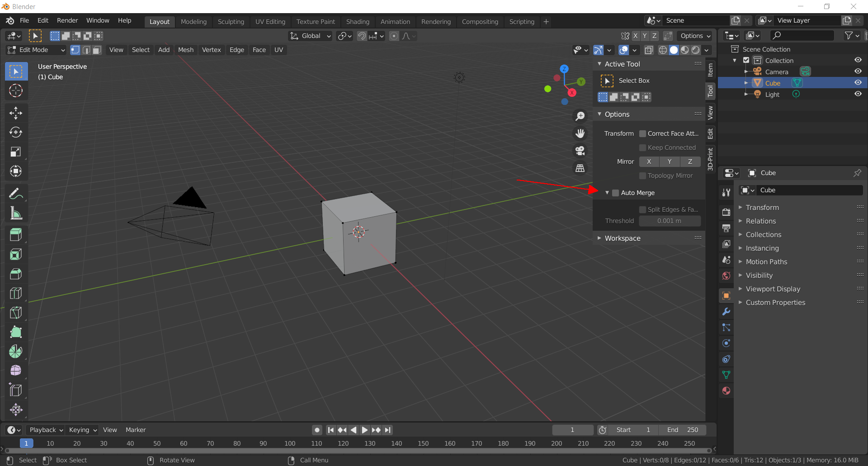
Task: Click the Cube object name field
Action: tap(811, 190)
